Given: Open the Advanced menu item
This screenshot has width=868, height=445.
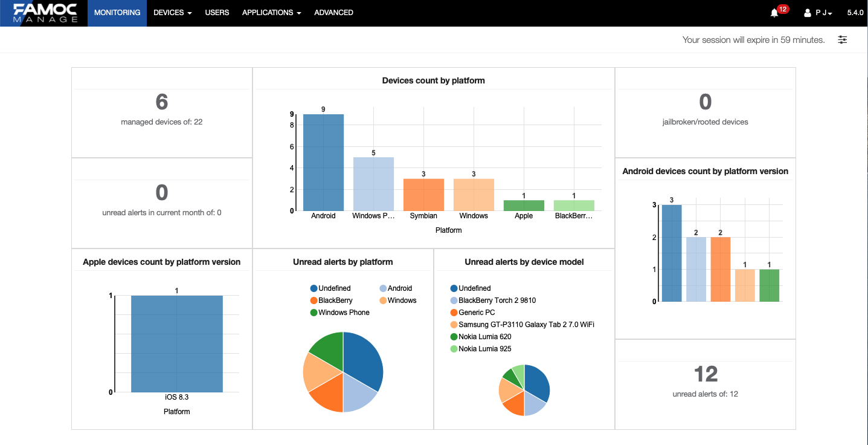Looking at the screenshot, I should pos(333,13).
